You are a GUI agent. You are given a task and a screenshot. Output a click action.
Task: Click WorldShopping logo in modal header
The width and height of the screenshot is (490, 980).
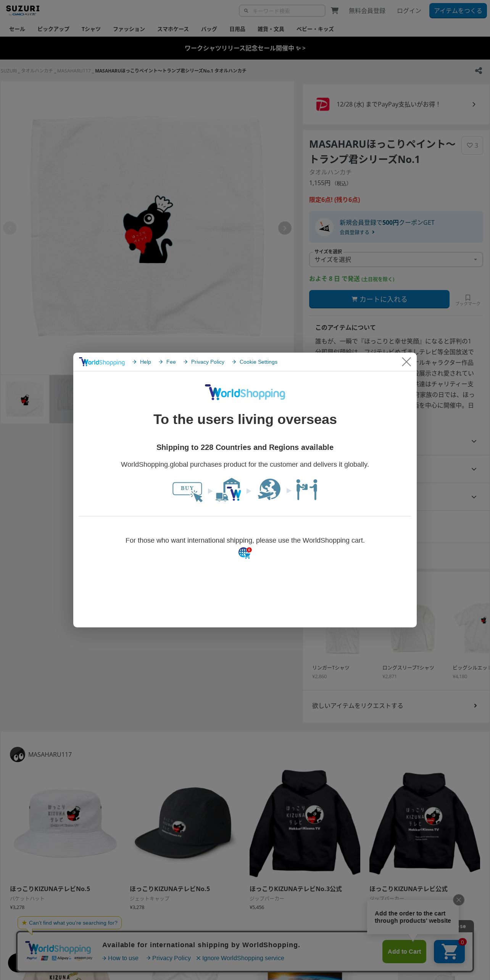[x=102, y=362]
